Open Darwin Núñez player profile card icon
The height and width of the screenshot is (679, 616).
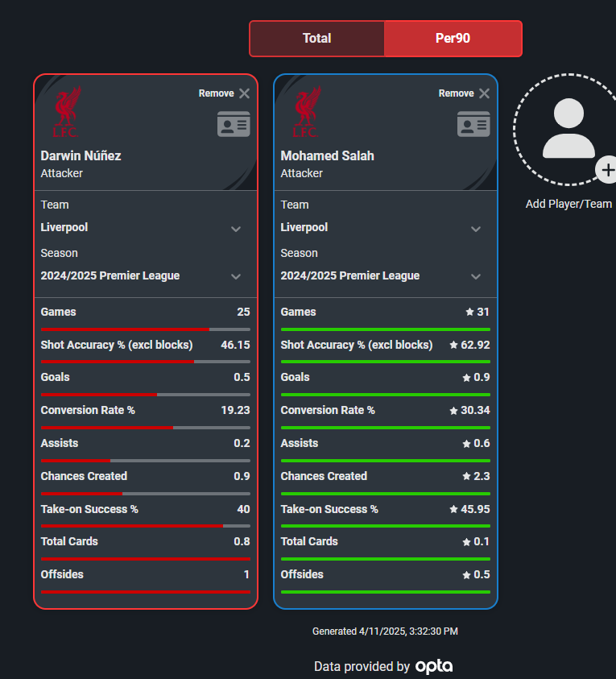(234, 124)
